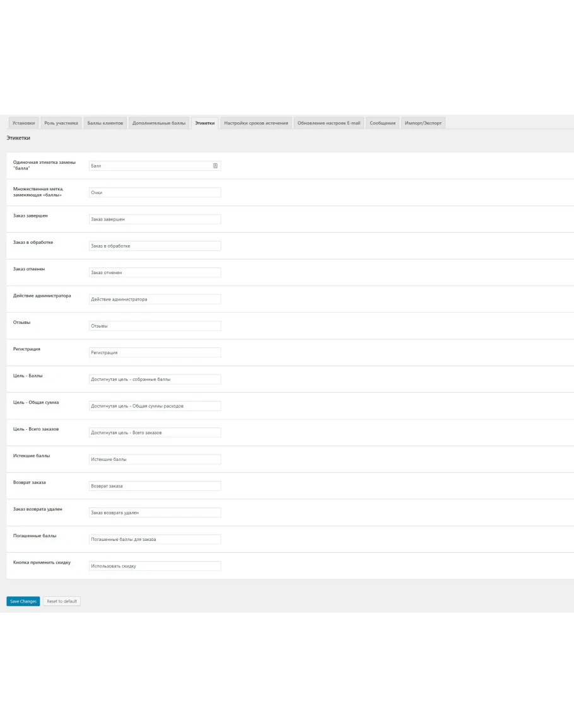The height and width of the screenshot is (728, 574).
Task: Click the Истекшие баллы input field
Action: (x=155, y=459)
